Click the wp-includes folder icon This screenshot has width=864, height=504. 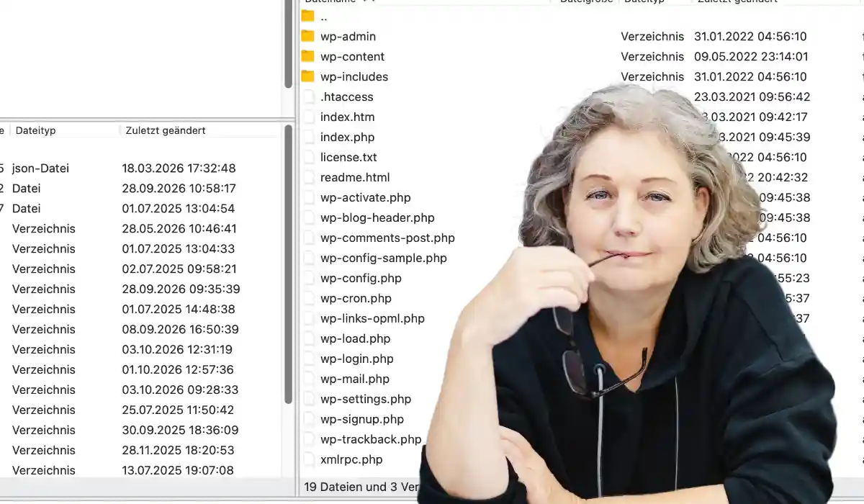pyautogui.click(x=307, y=76)
